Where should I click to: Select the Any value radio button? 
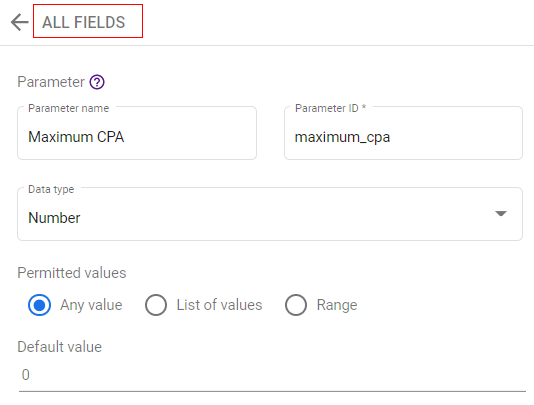coord(40,305)
